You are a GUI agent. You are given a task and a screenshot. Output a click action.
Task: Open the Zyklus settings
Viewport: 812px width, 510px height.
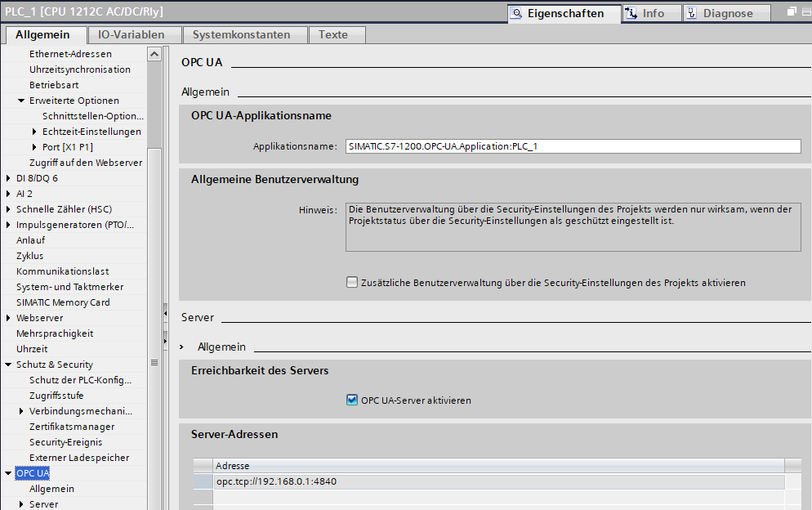pos(29,256)
